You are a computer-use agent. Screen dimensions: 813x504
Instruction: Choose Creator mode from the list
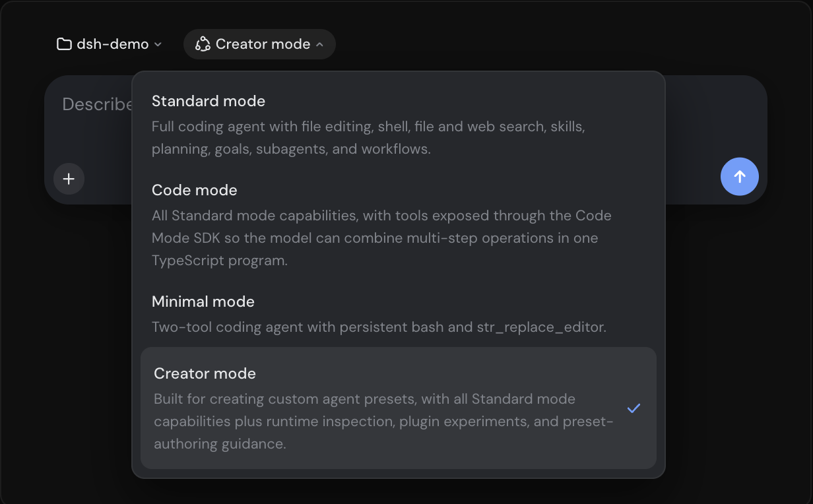399,408
